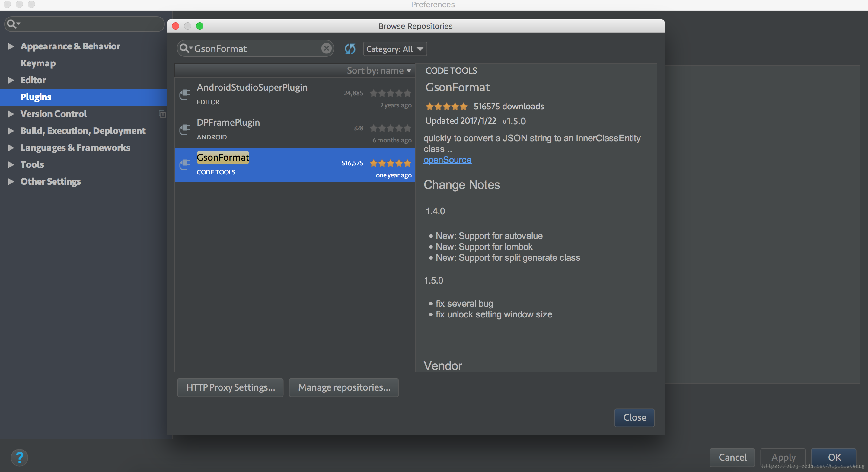Close the Browse Repositories dialog
Screen dimensions: 868x472
(x=634, y=417)
